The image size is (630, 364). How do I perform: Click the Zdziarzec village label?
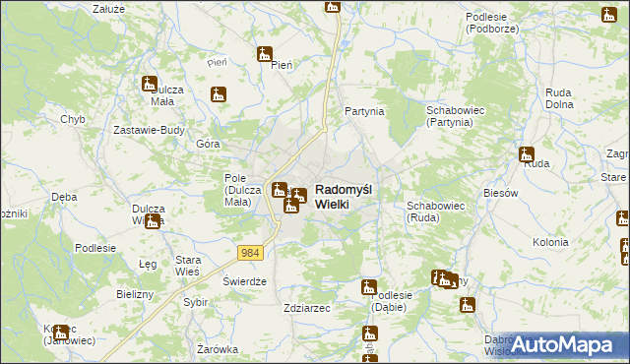click(x=307, y=308)
